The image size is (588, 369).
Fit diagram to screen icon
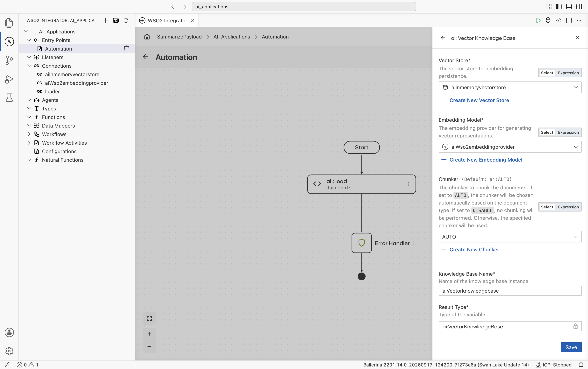[x=149, y=318]
